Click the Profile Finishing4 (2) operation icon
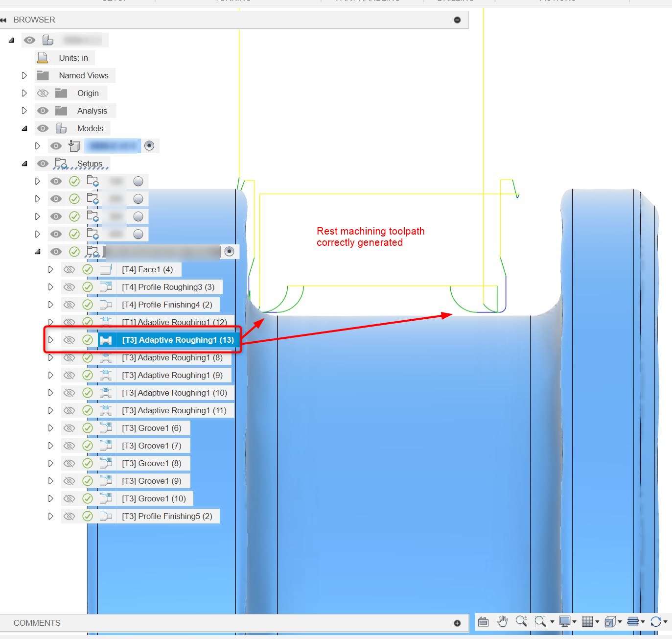Image resolution: width=672 pixels, height=639 pixels. tap(106, 305)
